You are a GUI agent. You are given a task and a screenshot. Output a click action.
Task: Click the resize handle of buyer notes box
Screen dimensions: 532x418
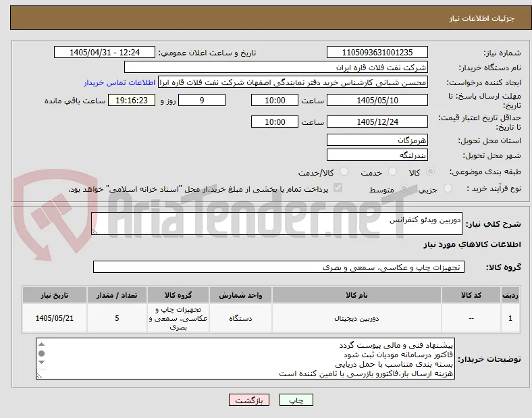(x=39, y=375)
